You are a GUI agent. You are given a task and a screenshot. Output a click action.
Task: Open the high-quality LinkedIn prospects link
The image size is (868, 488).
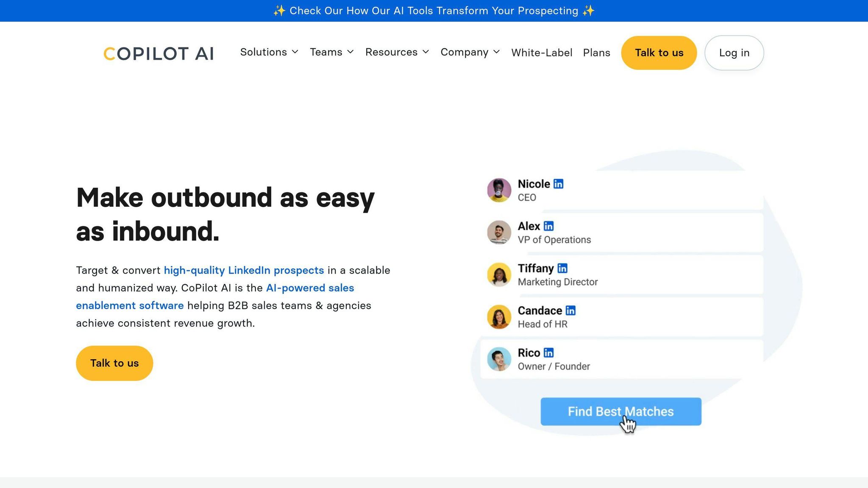coord(244,270)
